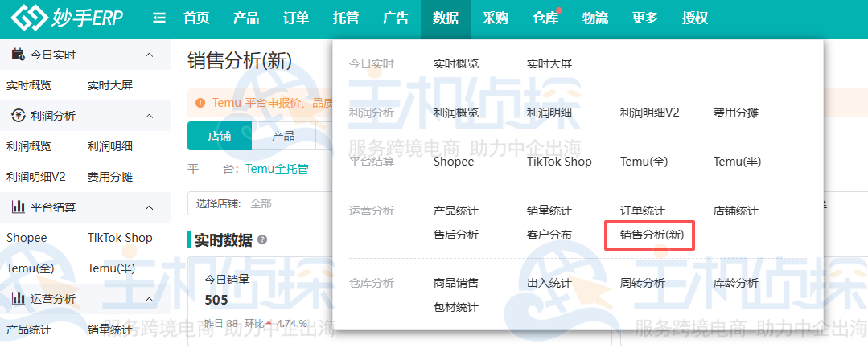Open 利润明细V2 in the sidebar
The height and width of the screenshot is (352, 868).
[36, 177]
